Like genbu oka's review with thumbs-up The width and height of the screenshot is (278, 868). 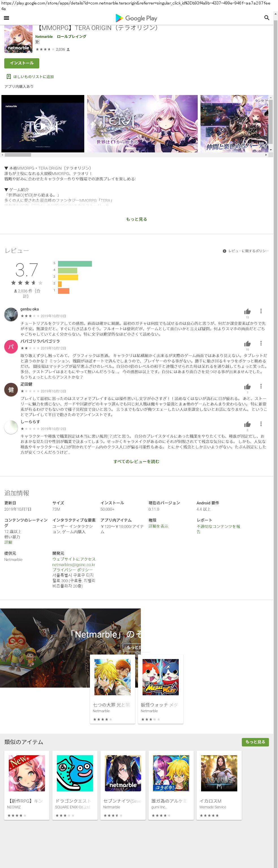click(x=247, y=311)
